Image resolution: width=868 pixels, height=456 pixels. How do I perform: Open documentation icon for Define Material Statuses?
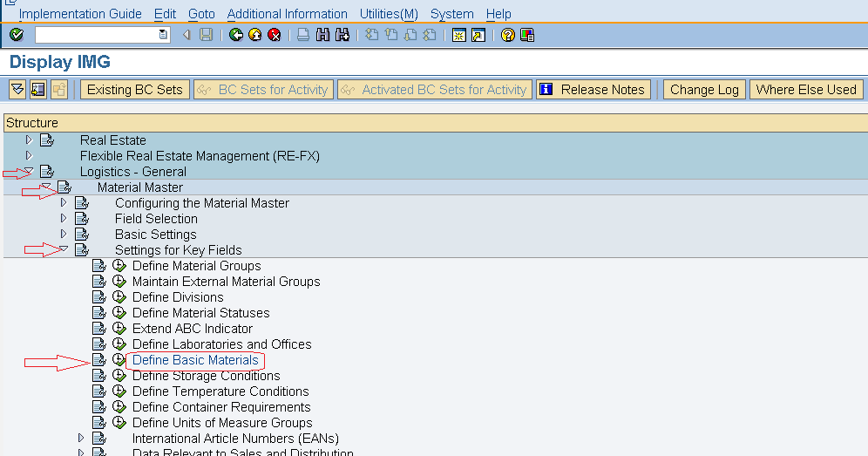coord(99,312)
